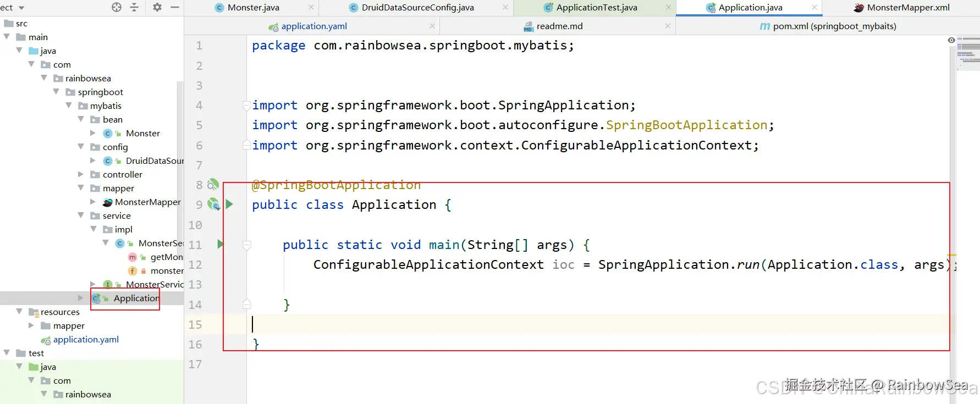This screenshot has height=404, width=980.
Task: Click the MonsterService interface icon
Action: (108, 284)
